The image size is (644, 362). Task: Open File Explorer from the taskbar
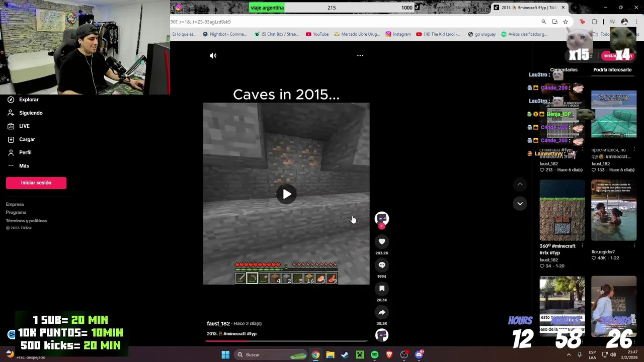pos(330,355)
